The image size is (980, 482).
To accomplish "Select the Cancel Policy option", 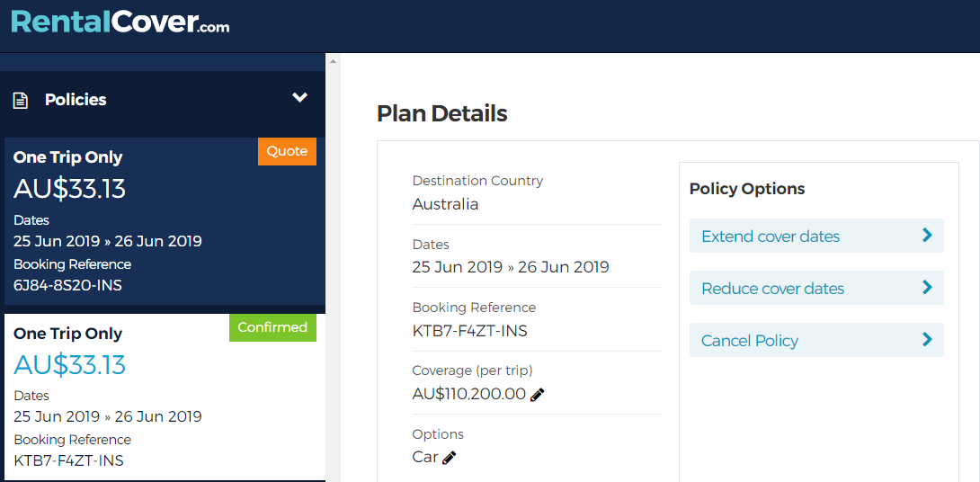I will [816, 340].
